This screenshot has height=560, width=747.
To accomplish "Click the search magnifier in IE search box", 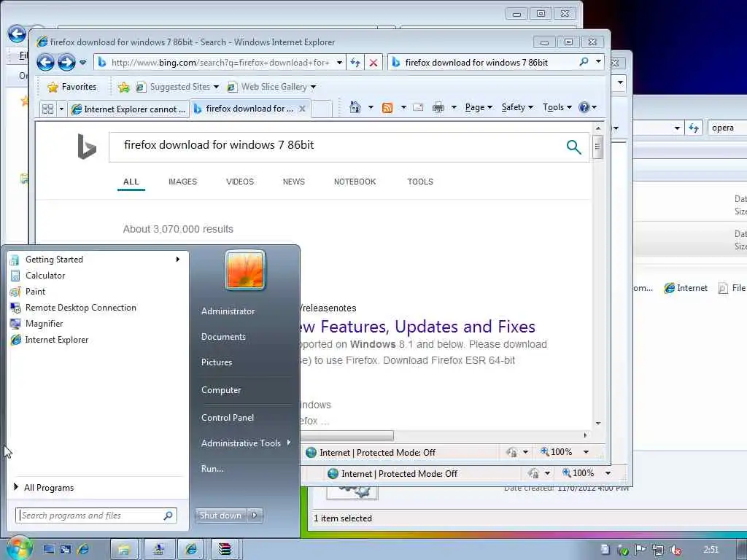I will click(584, 62).
